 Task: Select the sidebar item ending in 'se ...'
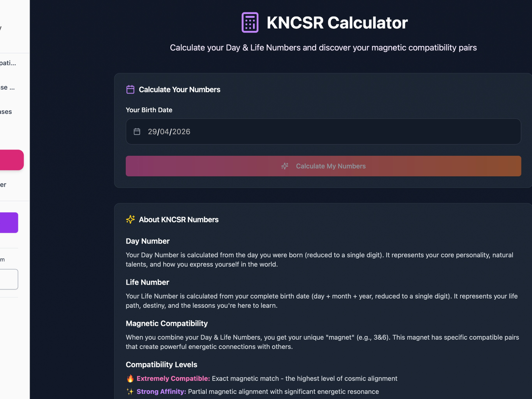[x=7, y=87]
